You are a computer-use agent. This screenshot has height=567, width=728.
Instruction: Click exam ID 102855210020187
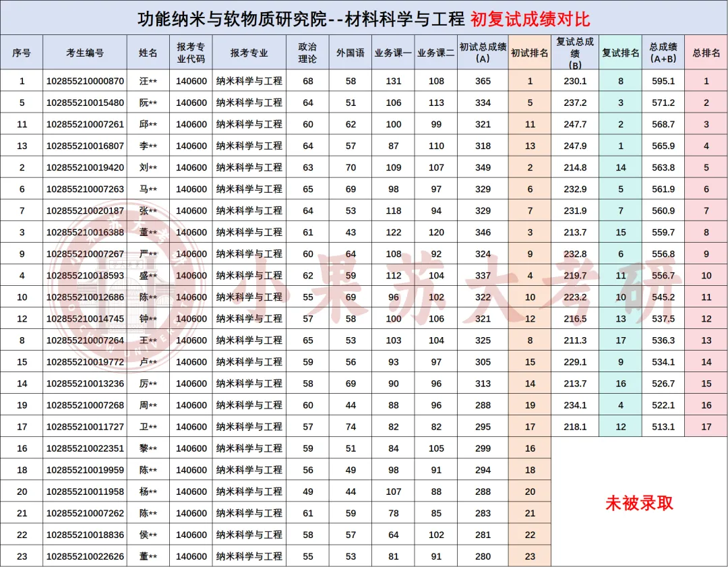[x=85, y=210]
